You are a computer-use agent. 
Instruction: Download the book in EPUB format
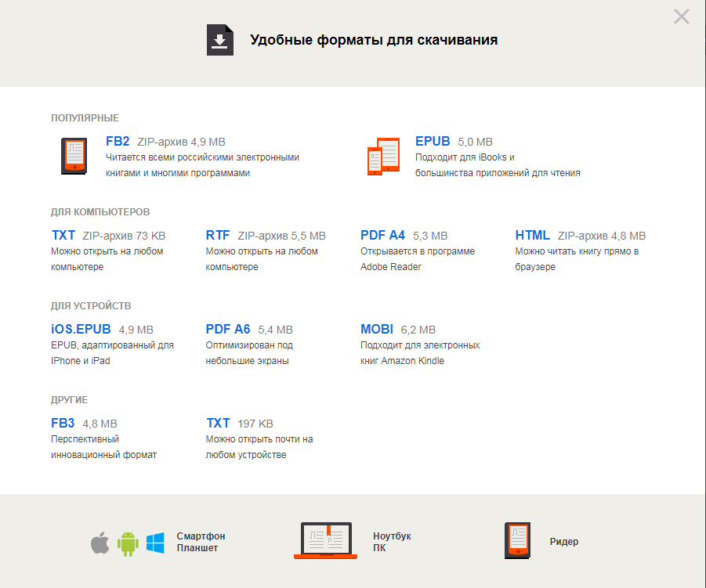coord(433,142)
